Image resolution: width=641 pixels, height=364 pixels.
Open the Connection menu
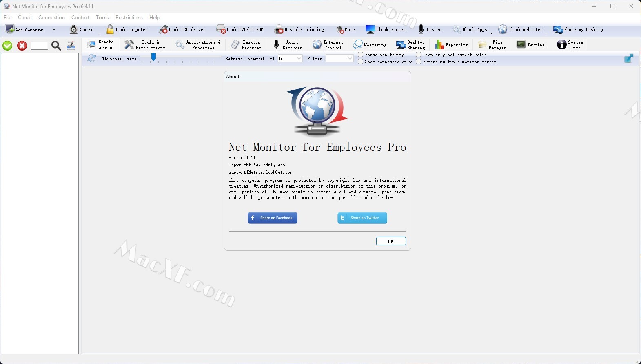point(51,18)
